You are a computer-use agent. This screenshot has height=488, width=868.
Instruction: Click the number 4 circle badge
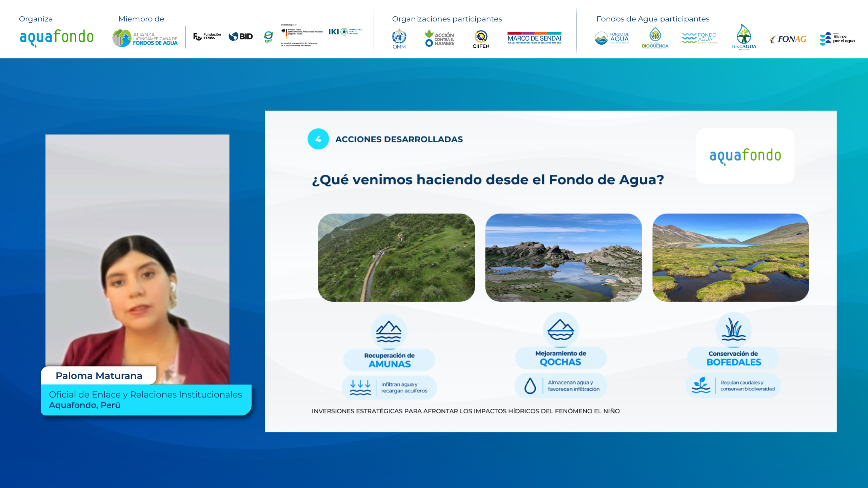point(318,139)
